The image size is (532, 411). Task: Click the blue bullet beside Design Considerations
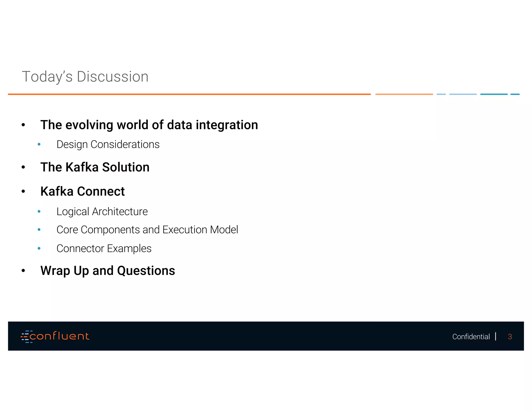click(39, 144)
